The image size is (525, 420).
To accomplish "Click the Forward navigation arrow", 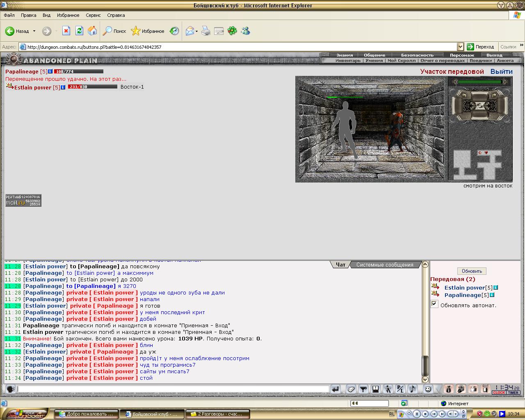I will point(47,31).
